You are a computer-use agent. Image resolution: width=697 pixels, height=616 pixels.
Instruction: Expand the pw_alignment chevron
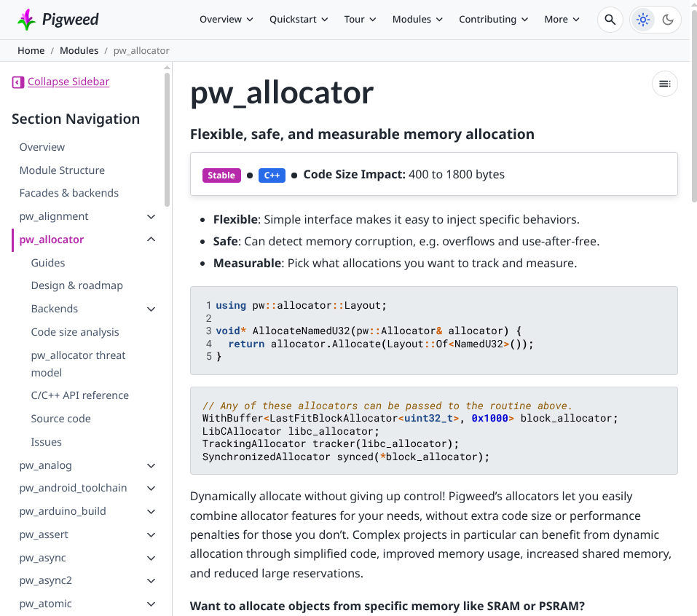click(151, 216)
